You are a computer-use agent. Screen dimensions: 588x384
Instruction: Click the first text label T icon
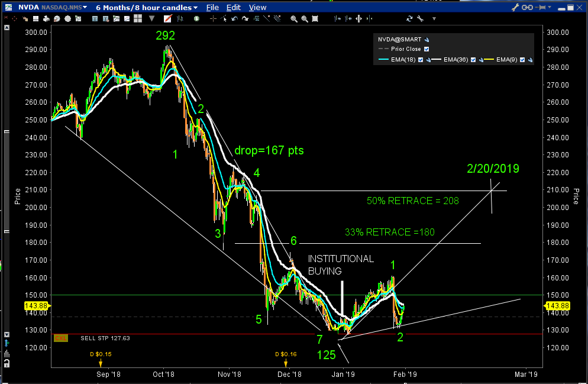95,18
